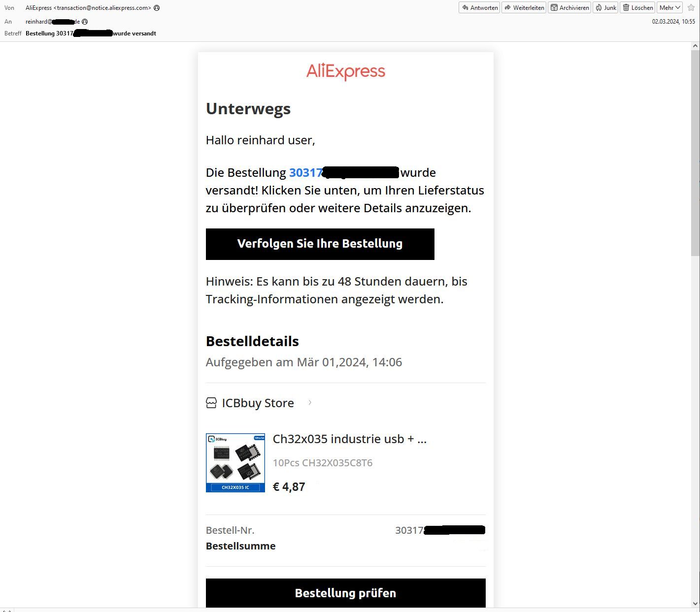Click the Bestelldetails heading
The width and height of the screenshot is (700, 612).
(252, 342)
